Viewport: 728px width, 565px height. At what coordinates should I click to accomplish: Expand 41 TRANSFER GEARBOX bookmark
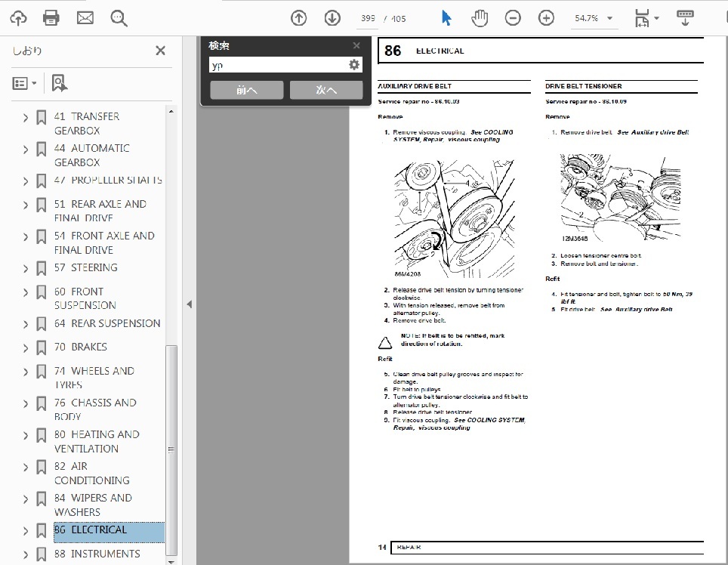pos(26,118)
